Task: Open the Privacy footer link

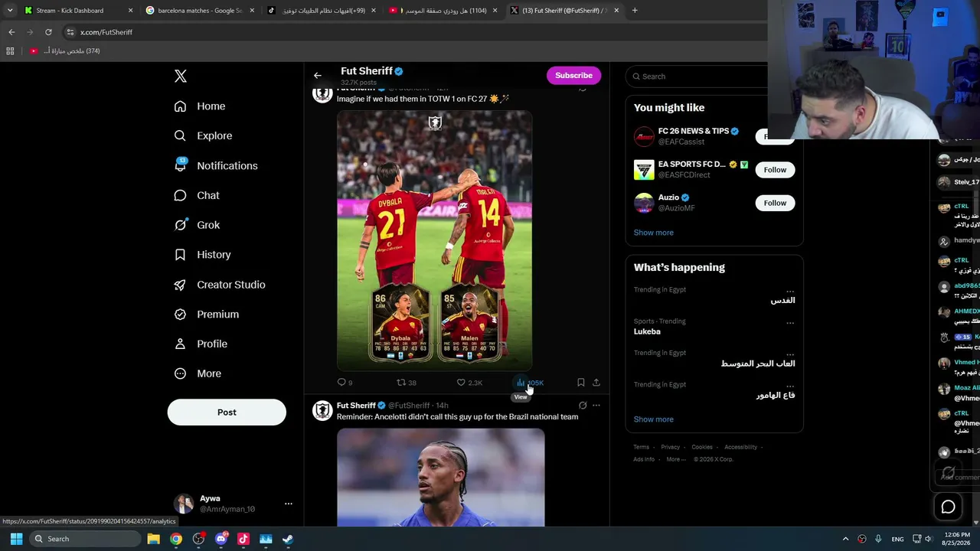Action: pyautogui.click(x=671, y=447)
